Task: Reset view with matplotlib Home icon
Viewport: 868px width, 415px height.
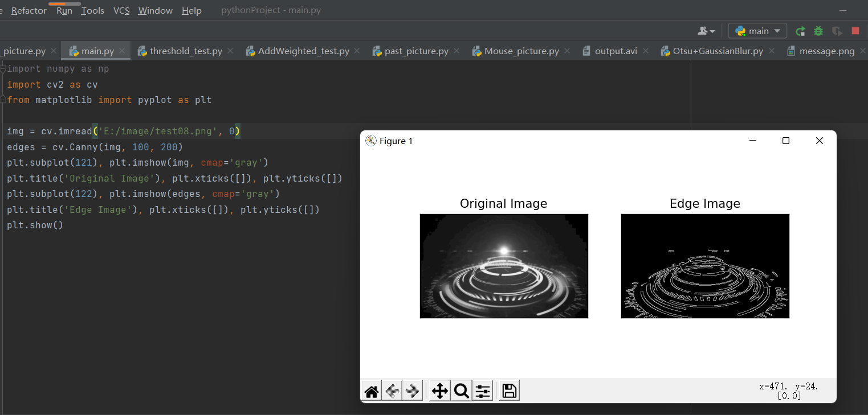Action: [372, 391]
